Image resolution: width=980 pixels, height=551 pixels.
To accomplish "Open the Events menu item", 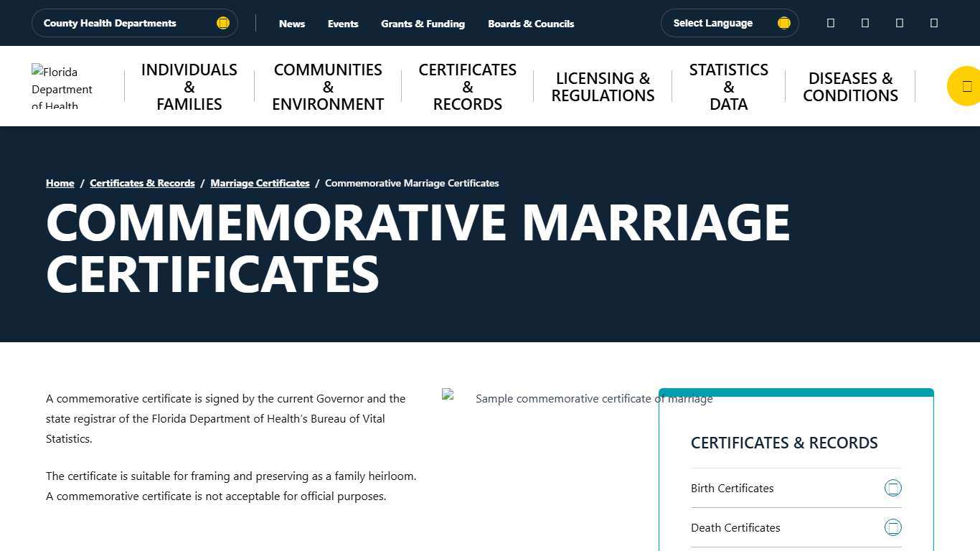I will coord(343,23).
